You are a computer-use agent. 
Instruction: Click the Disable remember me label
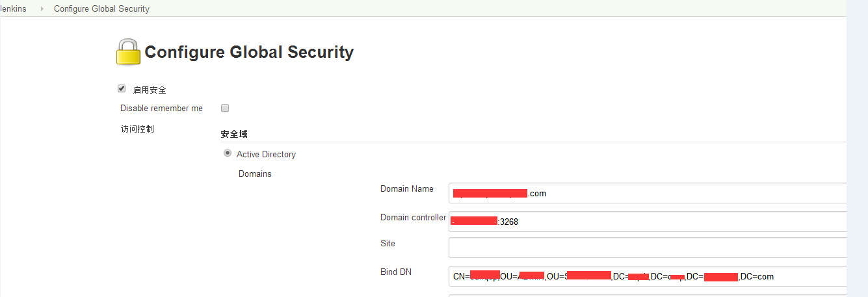click(x=161, y=109)
